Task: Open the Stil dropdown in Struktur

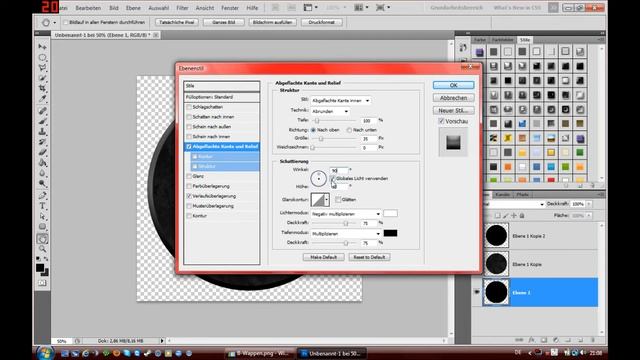Action: (340, 100)
